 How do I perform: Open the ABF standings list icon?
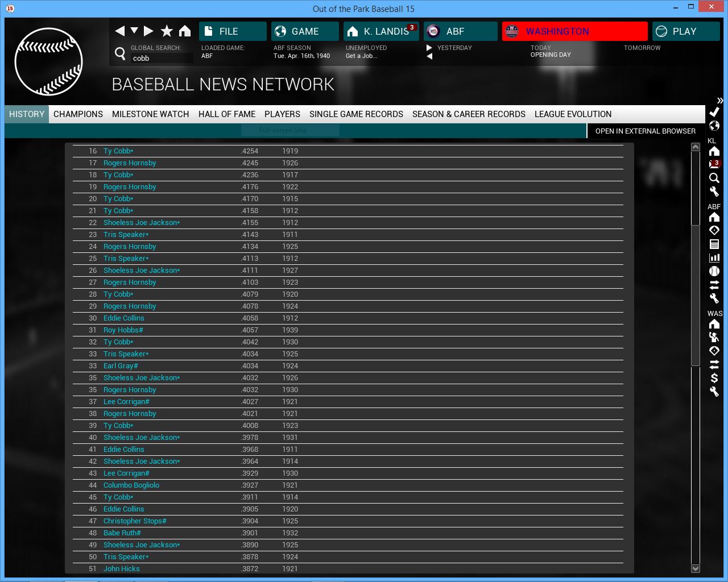(x=714, y=244)
